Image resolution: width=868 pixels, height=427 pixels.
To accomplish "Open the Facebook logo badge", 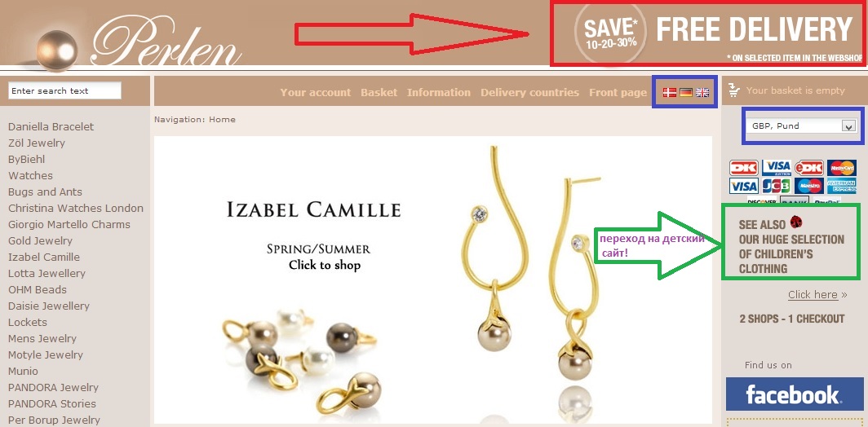I will 795,394.
